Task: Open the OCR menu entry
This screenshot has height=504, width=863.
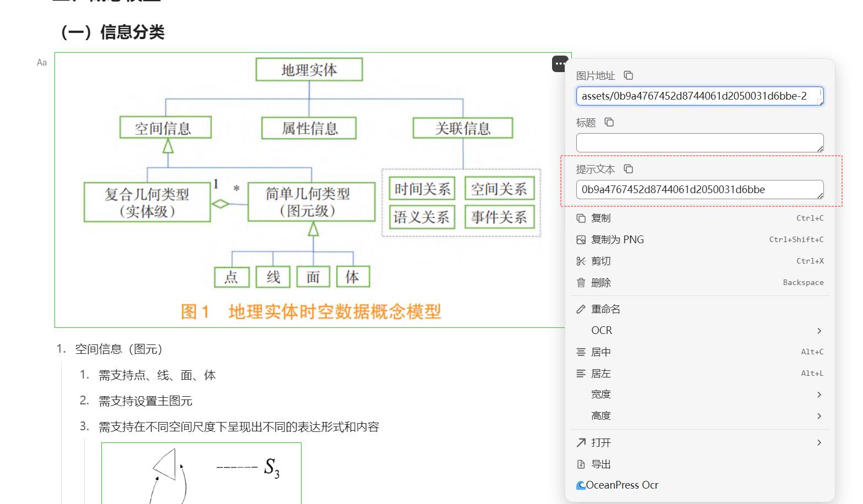Action: [700, 331]
